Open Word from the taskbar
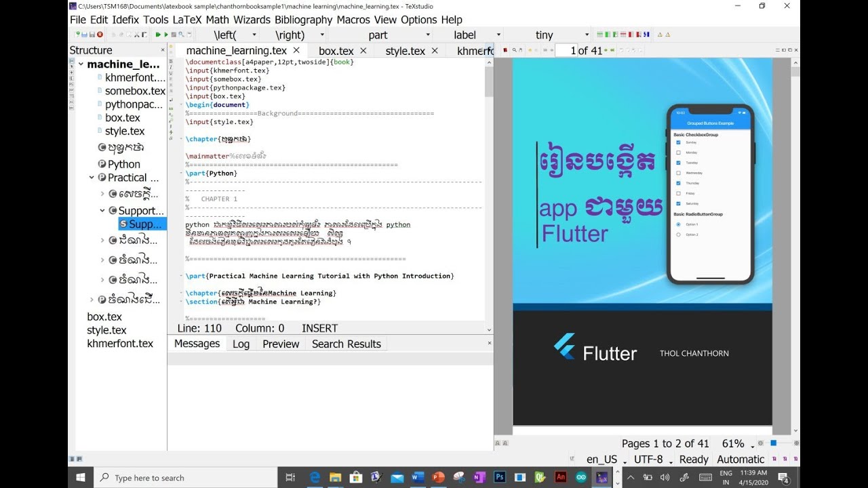 coord(417,477)
